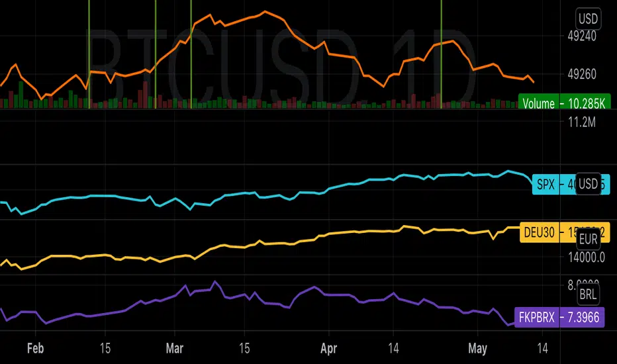Click the BRL currency badge

[589, 294]
